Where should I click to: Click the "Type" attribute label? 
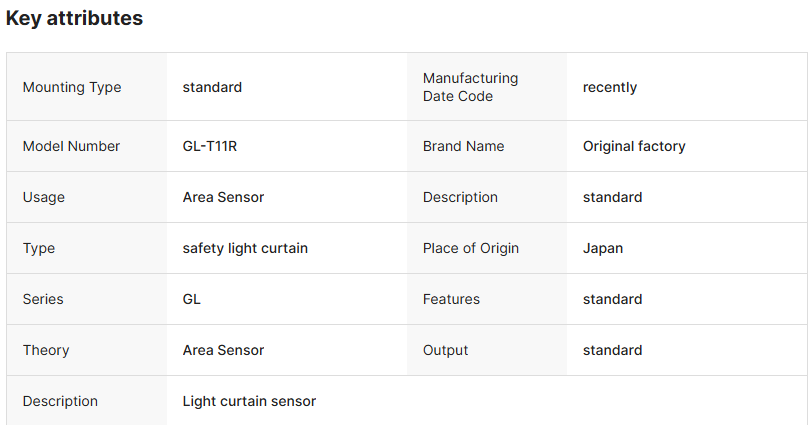coord(39,248)
